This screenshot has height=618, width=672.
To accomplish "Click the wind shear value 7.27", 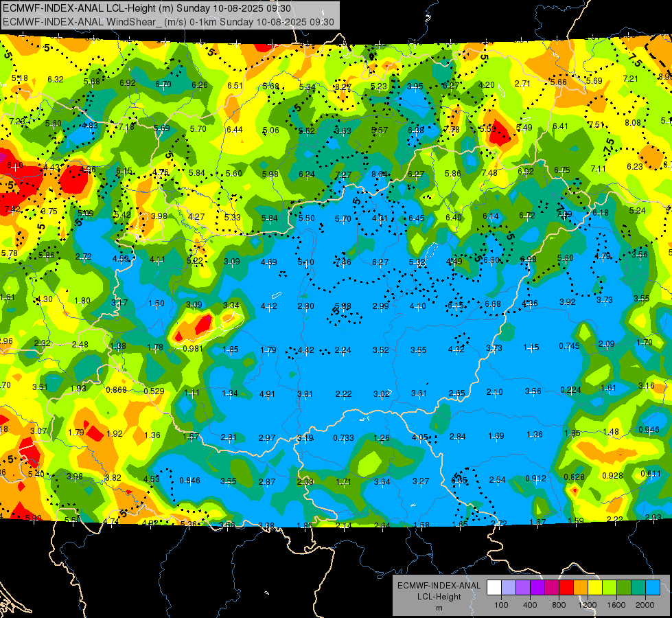I will coord(343,174).
